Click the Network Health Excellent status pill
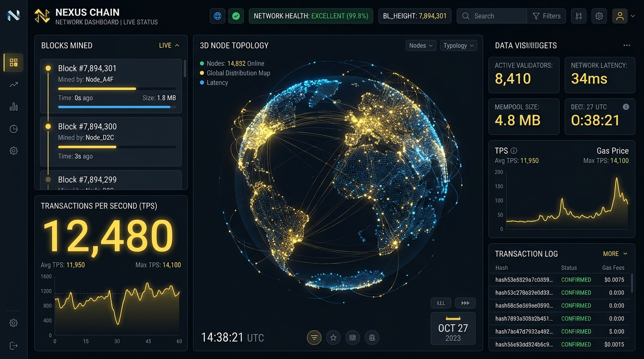The height and width of the screenshot is (359, 644). click(x=311, y=16)
